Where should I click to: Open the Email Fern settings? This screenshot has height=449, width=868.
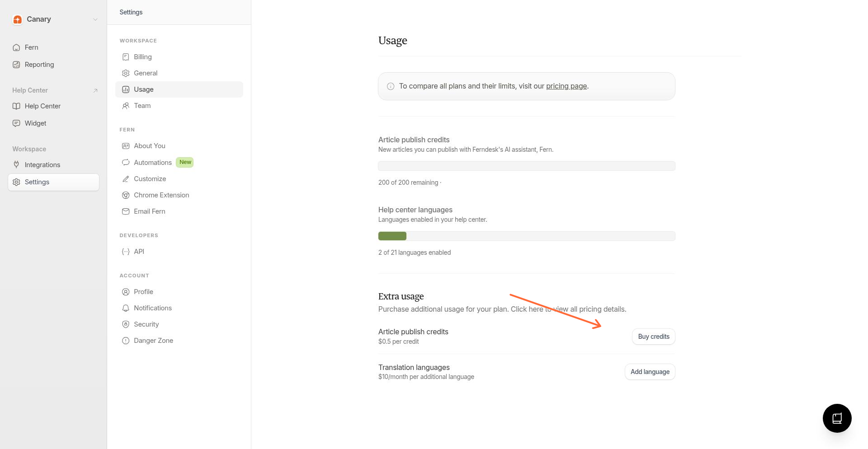[149, 211]
